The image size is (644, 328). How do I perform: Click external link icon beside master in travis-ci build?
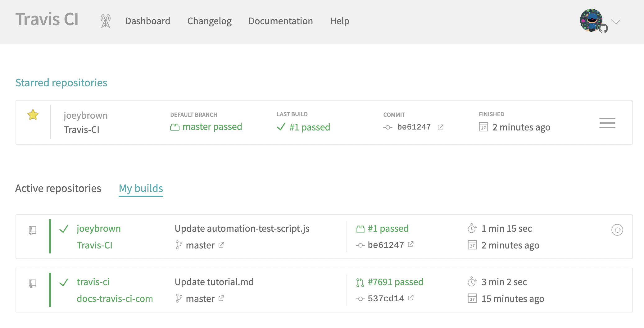click(221, 298)
